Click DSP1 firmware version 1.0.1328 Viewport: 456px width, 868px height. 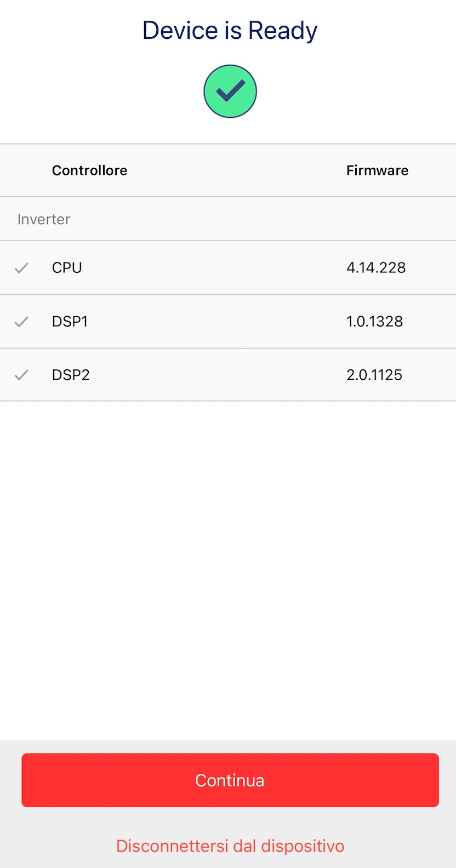[374, 321]
